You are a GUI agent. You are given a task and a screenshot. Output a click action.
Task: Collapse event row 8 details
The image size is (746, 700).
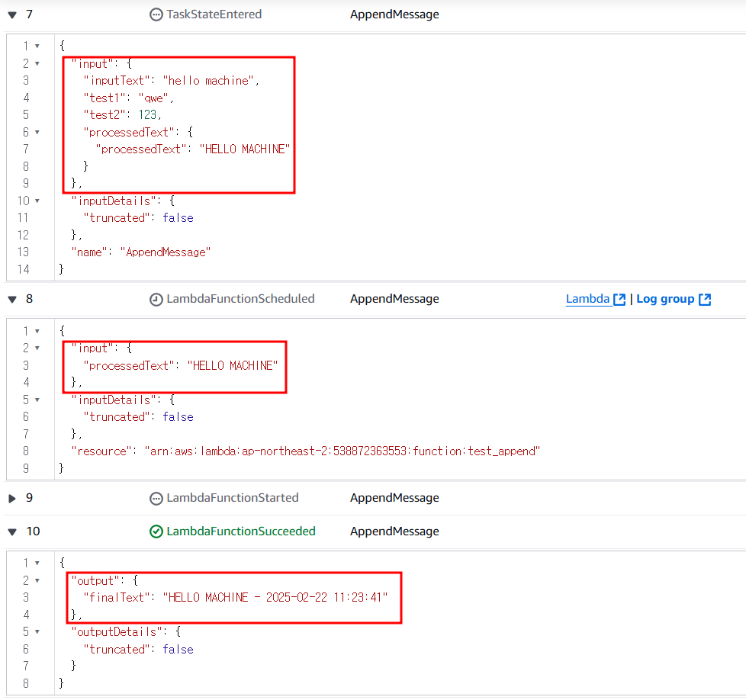pyautogui.click(x=12, y=299)
